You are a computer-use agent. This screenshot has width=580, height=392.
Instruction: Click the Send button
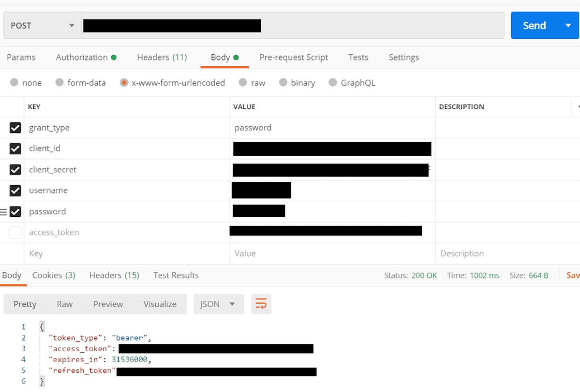[535, 25]
